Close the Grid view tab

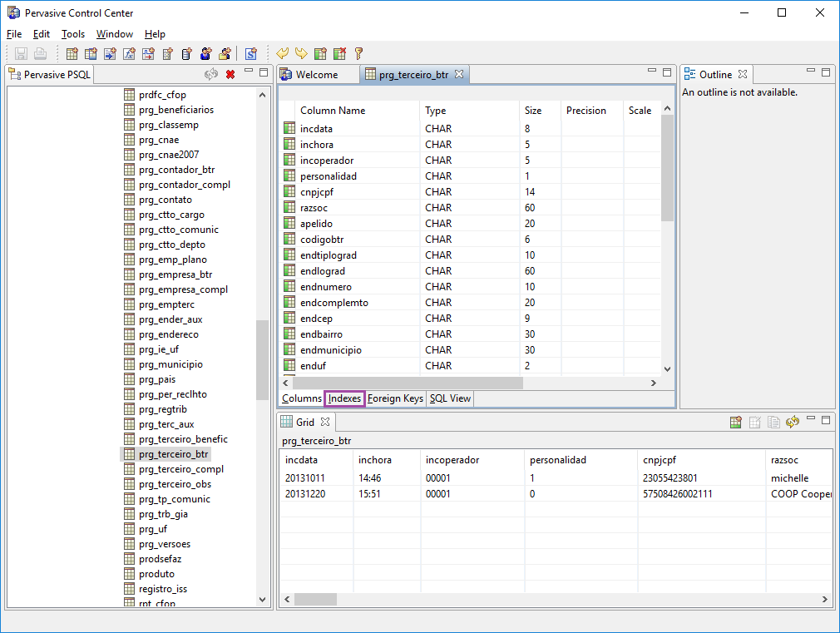click(x=325, y=422)
